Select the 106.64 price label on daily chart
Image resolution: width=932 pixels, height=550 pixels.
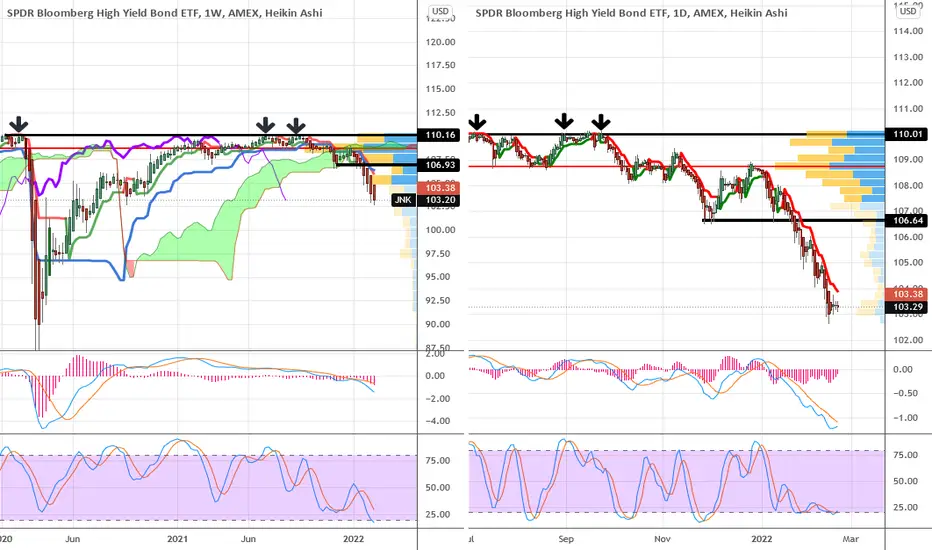pyautogui.click(x=908, y=221)
